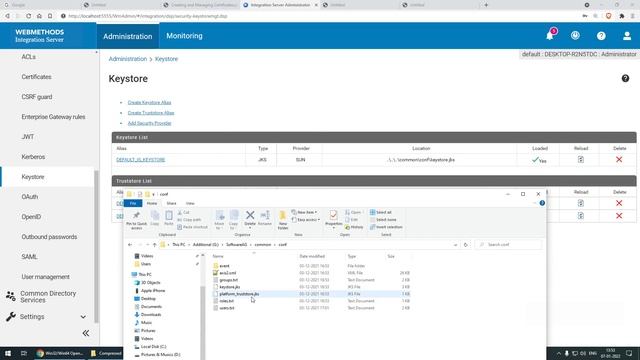
Task: Open the user profile icon in the header
Action: pos(627,36)
